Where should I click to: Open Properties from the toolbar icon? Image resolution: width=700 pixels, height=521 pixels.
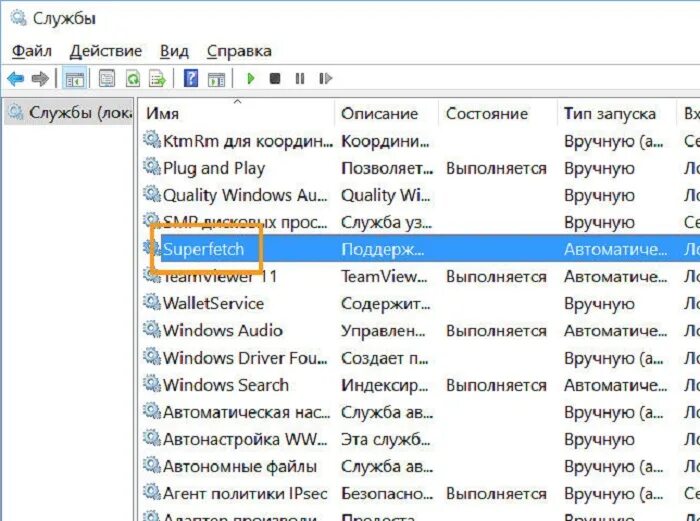pyautogui.click(x=107, y=79)
